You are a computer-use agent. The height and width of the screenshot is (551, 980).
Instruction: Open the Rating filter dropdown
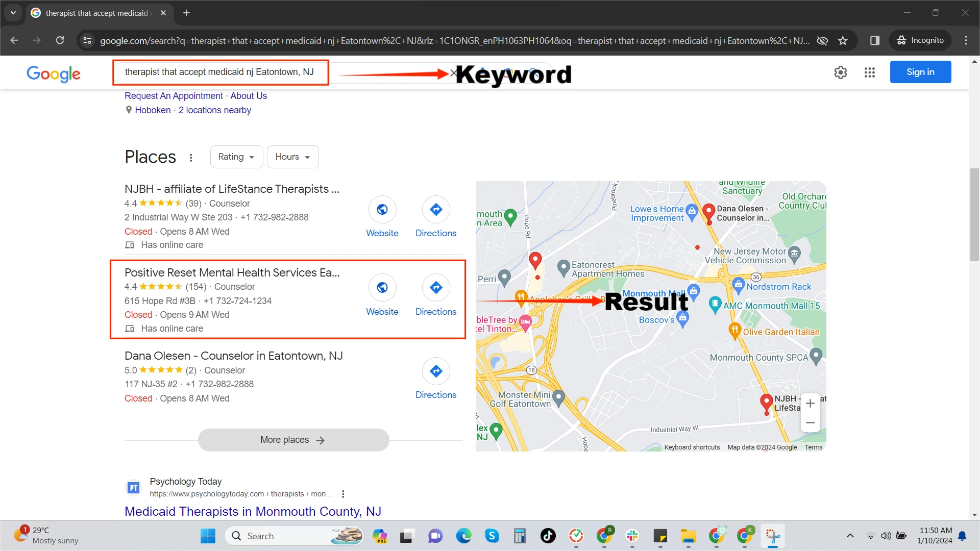(236, 157)
